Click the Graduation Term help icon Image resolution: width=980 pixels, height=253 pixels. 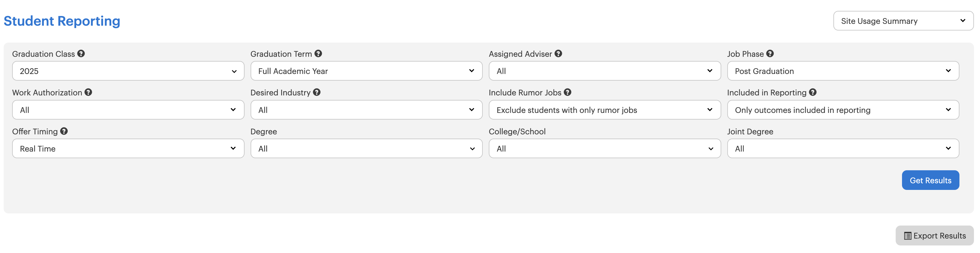[x=318, y=53]
